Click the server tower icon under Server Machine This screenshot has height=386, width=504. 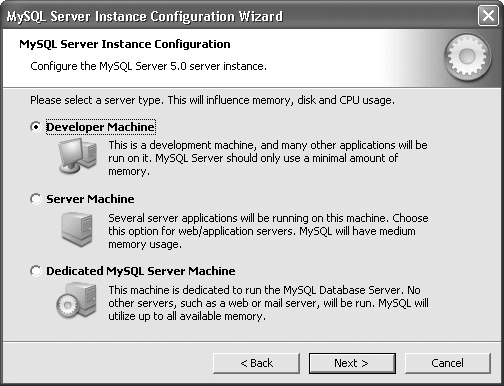point(77,230)
